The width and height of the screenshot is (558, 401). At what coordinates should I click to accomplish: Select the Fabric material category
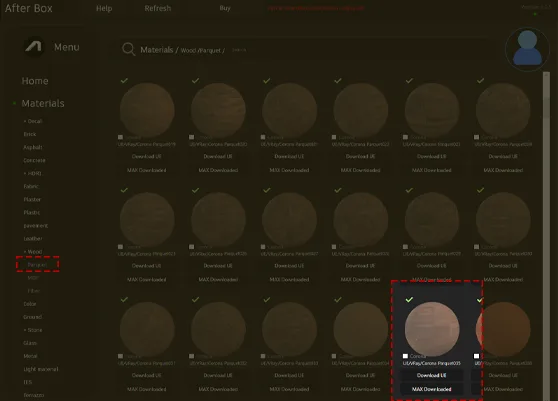point(31,186)
